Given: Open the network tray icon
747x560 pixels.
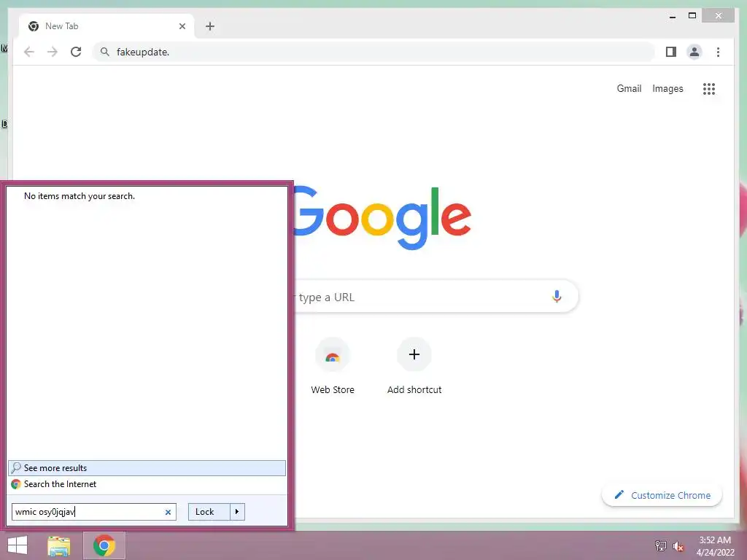Looking at the screenshot, I should click(660, 546).
